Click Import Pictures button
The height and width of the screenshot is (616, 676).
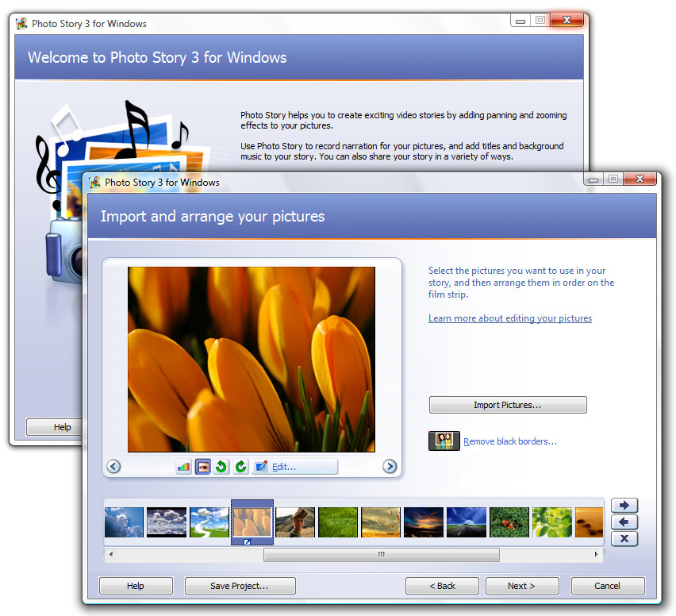point(508,405)
